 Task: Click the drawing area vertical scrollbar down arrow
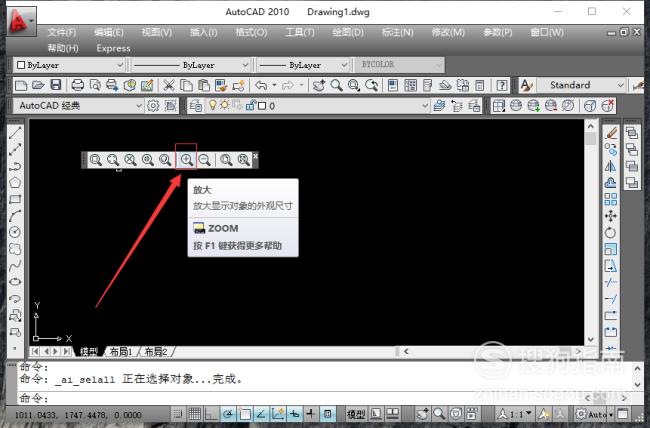591,340
